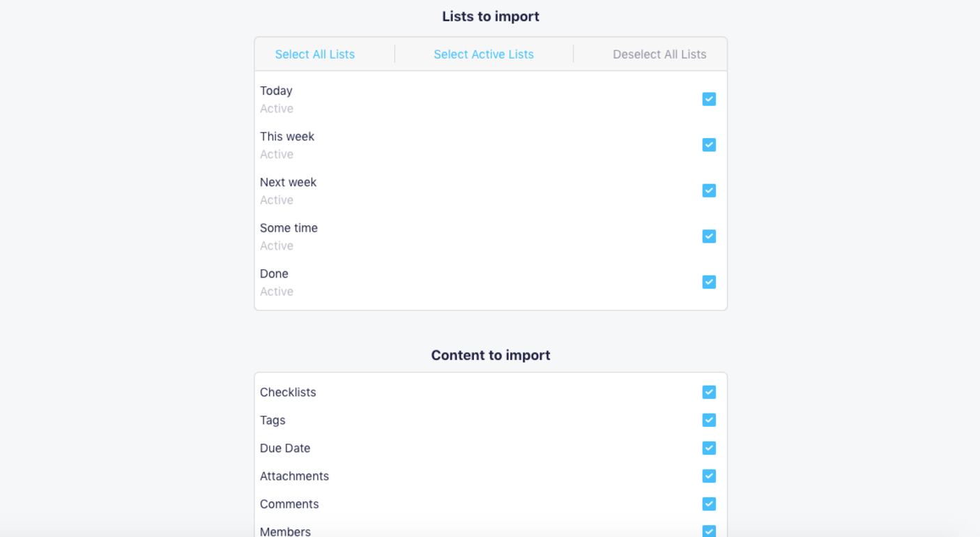The image size is (980, 537).
Task: Click the Attachments content label
Action: pos(294,476)
